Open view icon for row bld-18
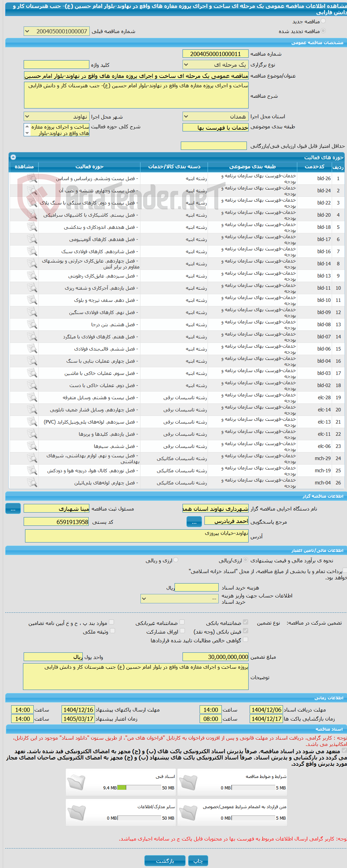347x868 pixels. pos(32,227)
